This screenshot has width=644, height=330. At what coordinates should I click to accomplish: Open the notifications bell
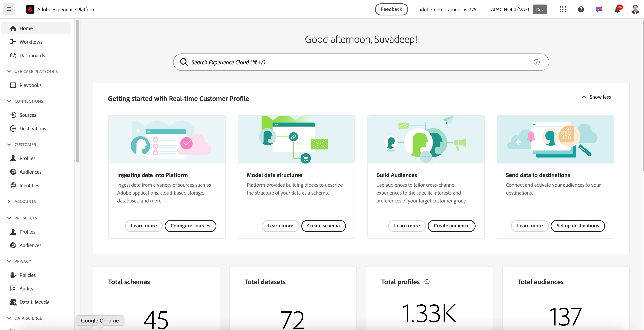617,9
